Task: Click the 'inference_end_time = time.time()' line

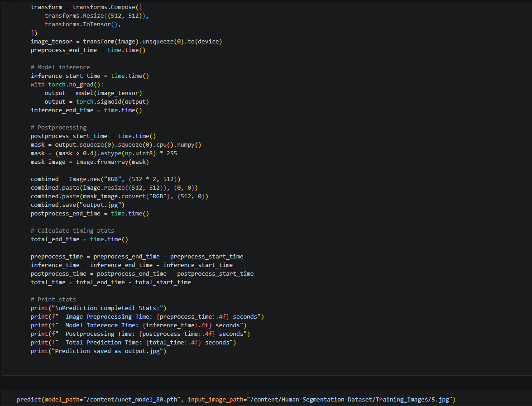Action: [86, 110]
